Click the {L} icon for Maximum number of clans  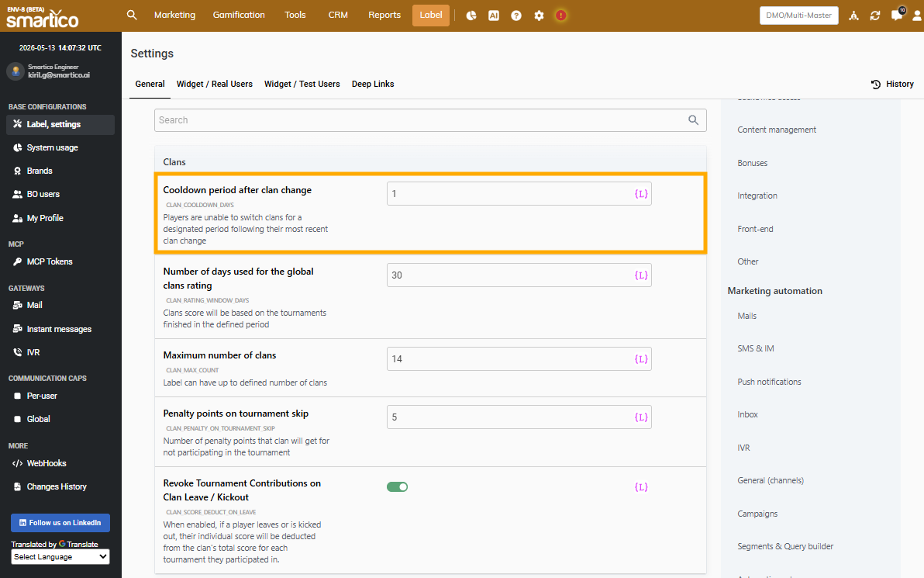pos(640,359)
